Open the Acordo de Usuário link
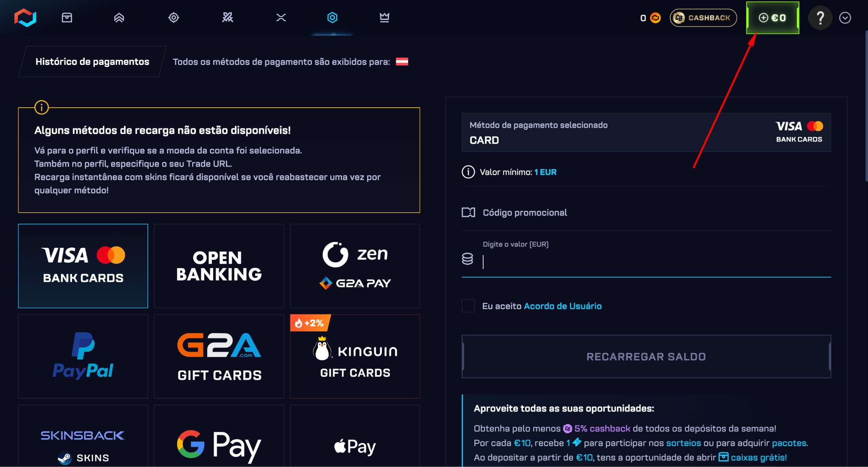Viewport: 868px width, 467px height. click(563, 306)
